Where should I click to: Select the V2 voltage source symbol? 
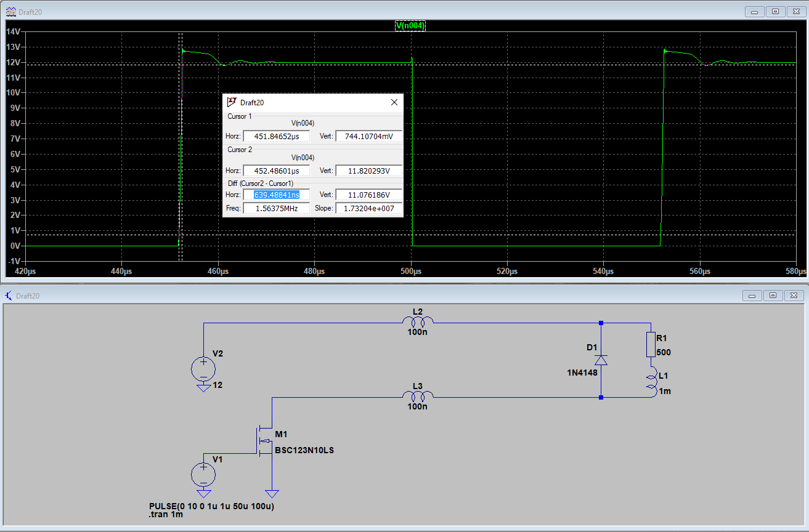pos(203,369)
